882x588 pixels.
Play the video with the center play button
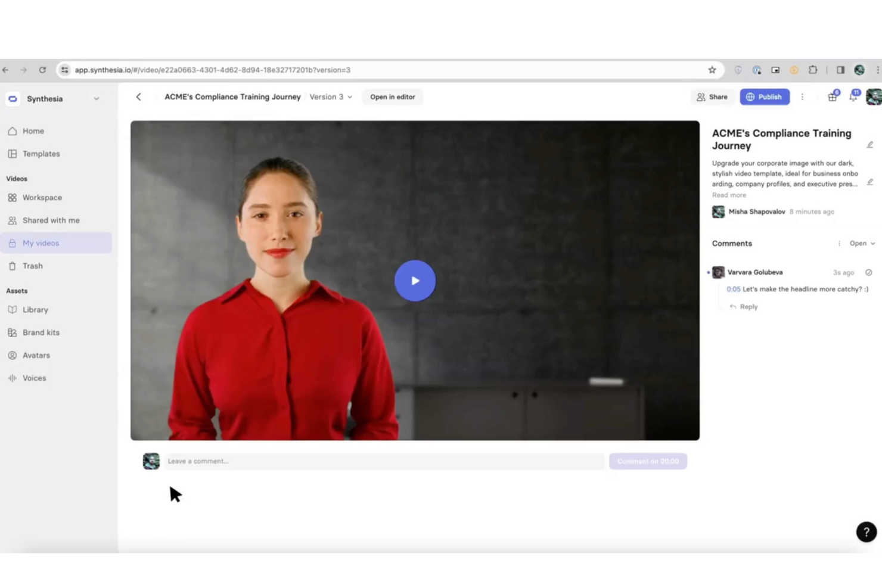[x=415, y=281]
